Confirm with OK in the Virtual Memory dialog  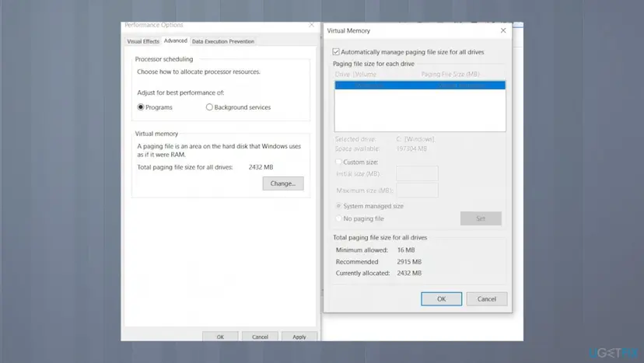pyautogui.click(x=441, y=299)
